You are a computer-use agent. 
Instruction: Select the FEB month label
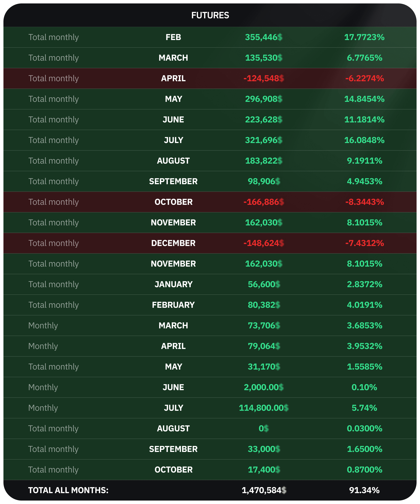pos(173,37)
